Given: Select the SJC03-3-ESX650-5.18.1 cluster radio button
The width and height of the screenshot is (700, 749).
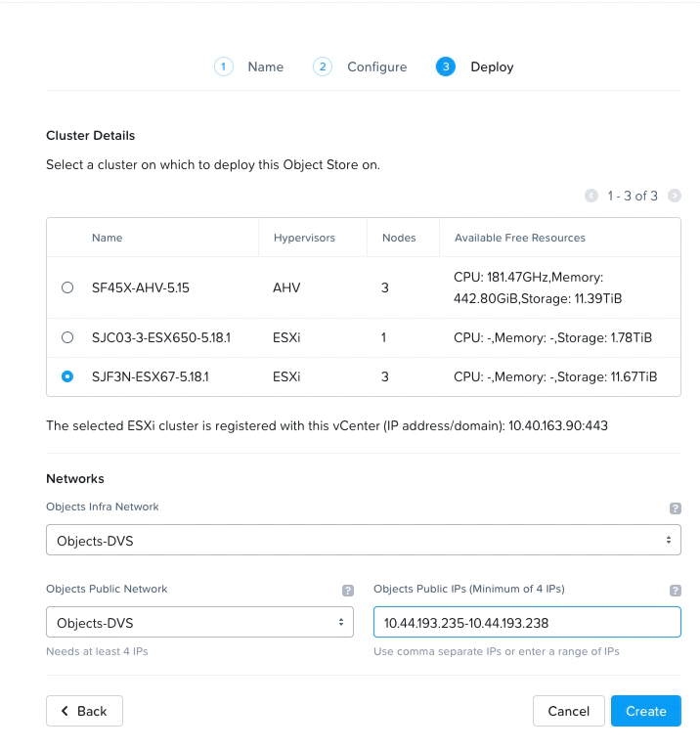Looking at the screenshot, I should 67,337.
